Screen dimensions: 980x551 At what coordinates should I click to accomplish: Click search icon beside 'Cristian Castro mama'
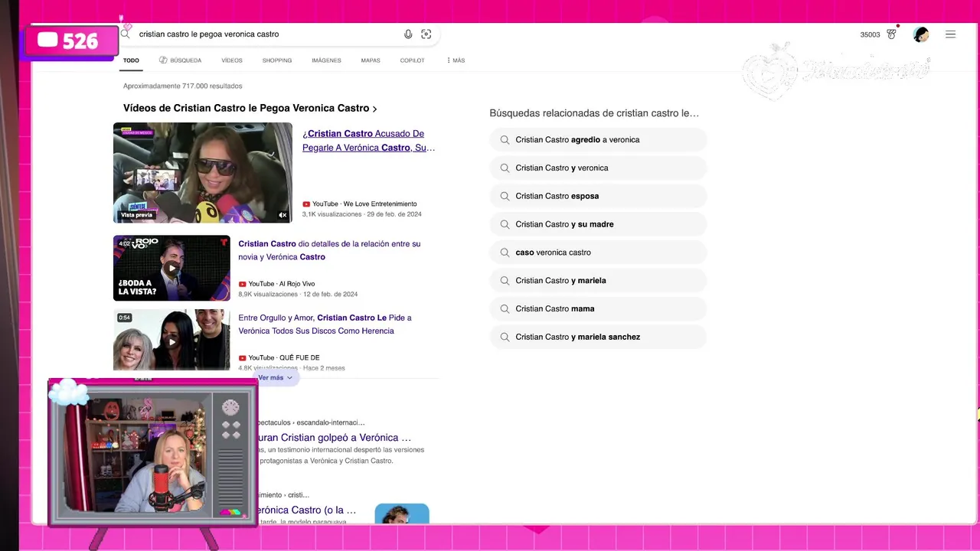[x=505, y=309]
